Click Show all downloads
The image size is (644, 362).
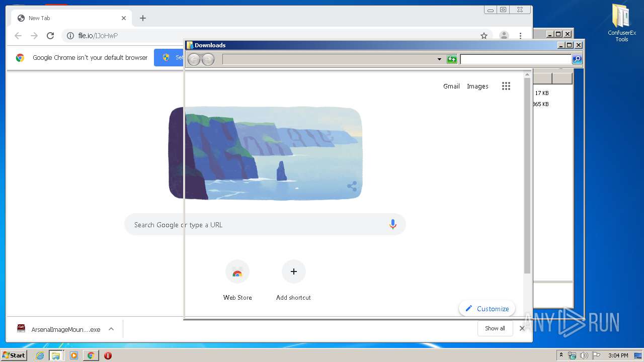(x=495, y=328)
